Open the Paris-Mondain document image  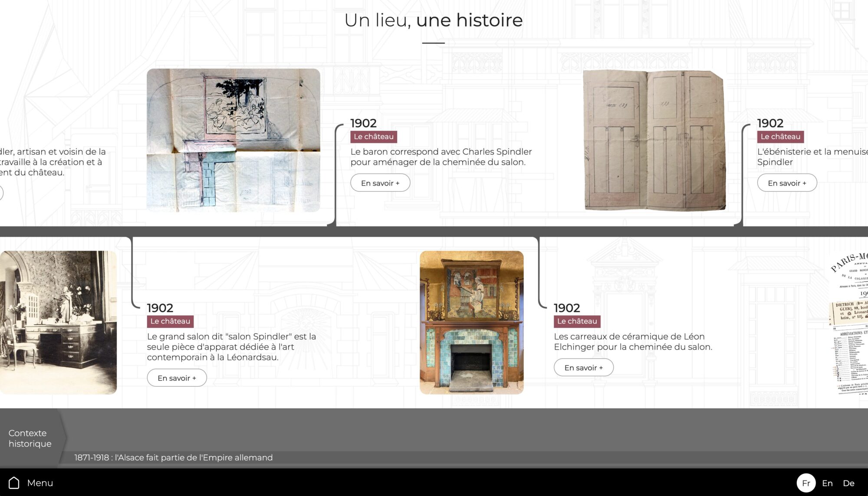(848, 323)
